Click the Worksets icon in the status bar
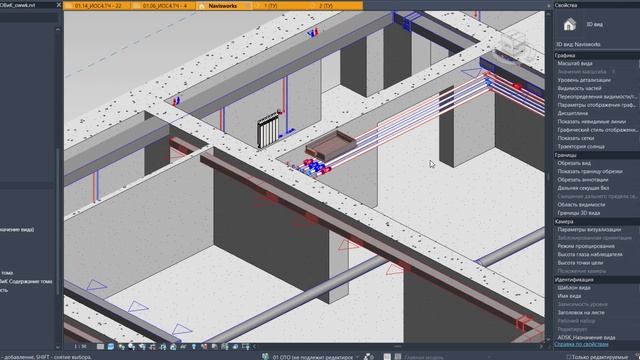 265,356
